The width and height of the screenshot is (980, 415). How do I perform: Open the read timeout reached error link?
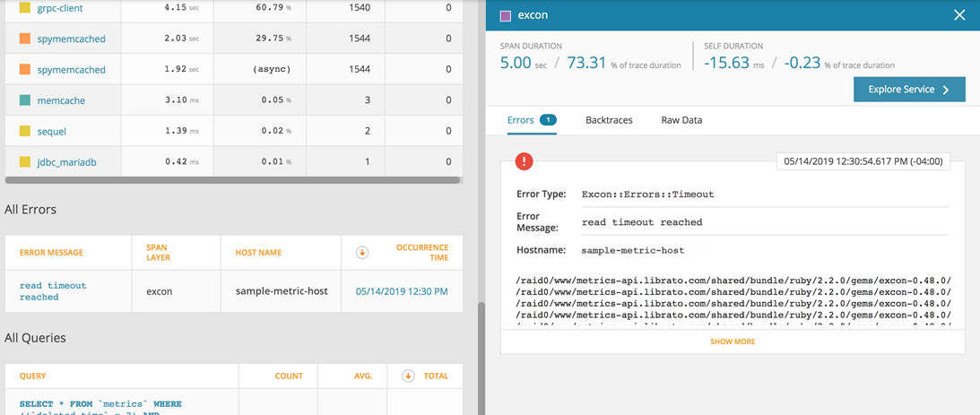(53, 290)
